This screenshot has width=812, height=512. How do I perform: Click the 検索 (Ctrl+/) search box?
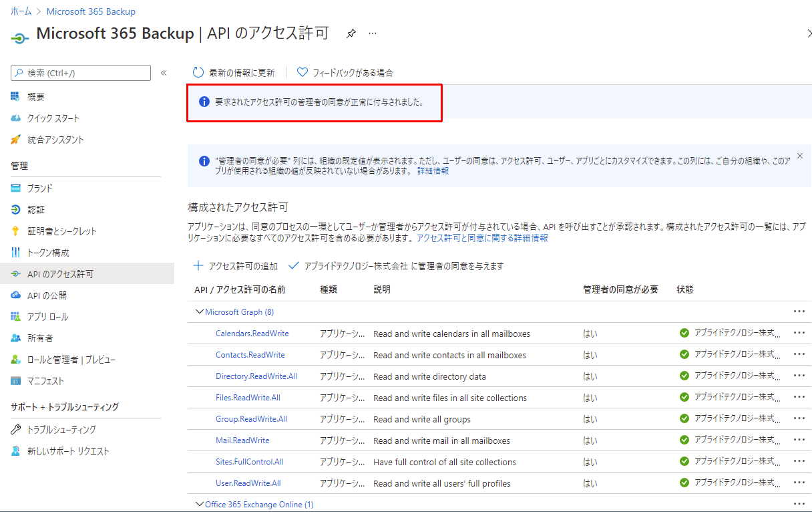click(x=81, y=73)
